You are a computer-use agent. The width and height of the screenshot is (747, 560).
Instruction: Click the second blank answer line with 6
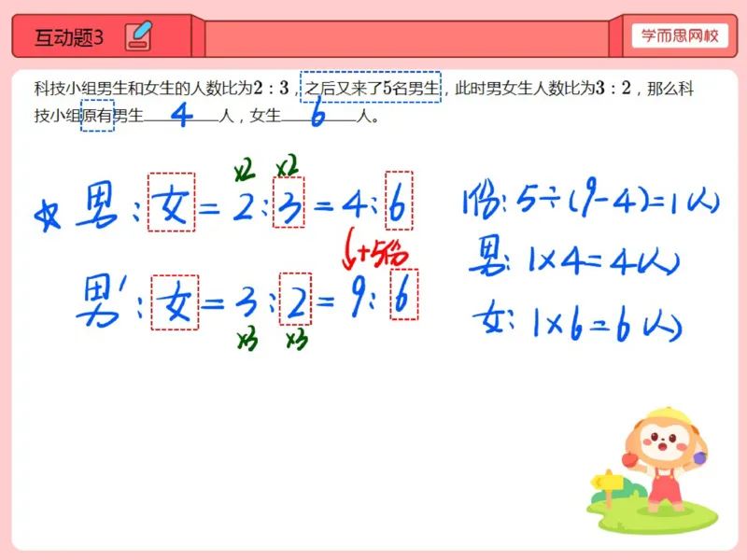318,116
